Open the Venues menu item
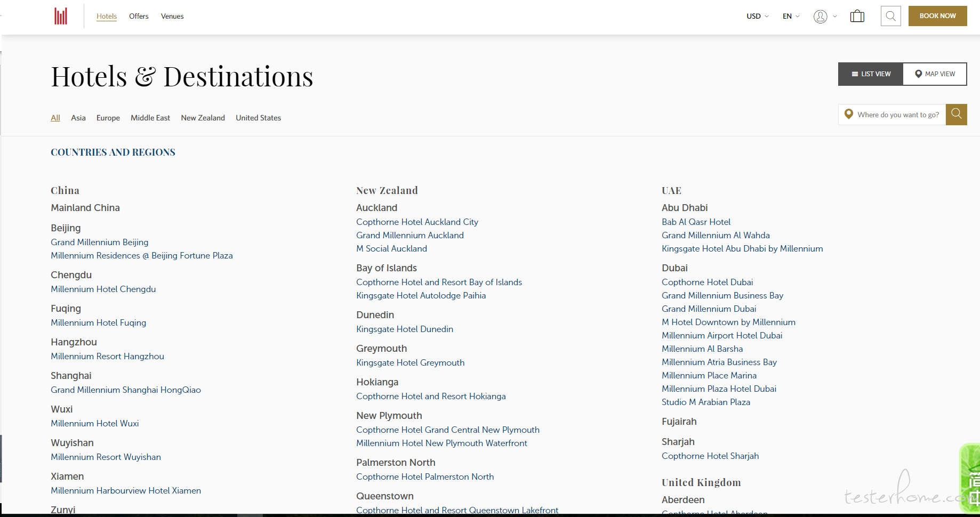Viewport: 980px width, 517px height. click(x=172, y=16)
